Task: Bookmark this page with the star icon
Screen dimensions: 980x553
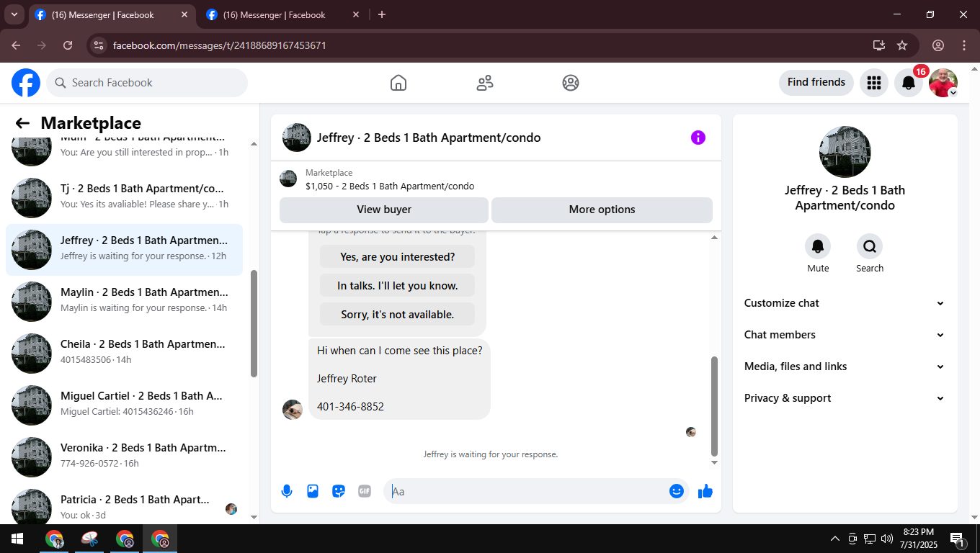Action: [902, 45]
